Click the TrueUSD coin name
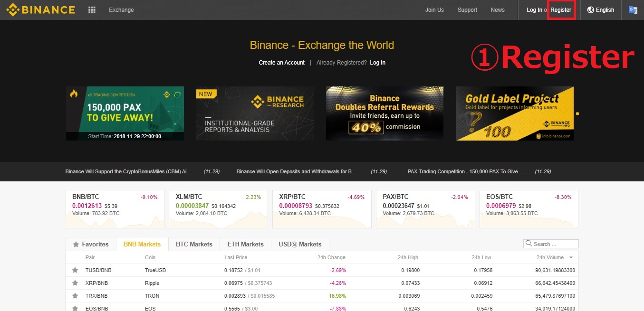This screenshot has height=311, width=644. [x=155, y=270]
